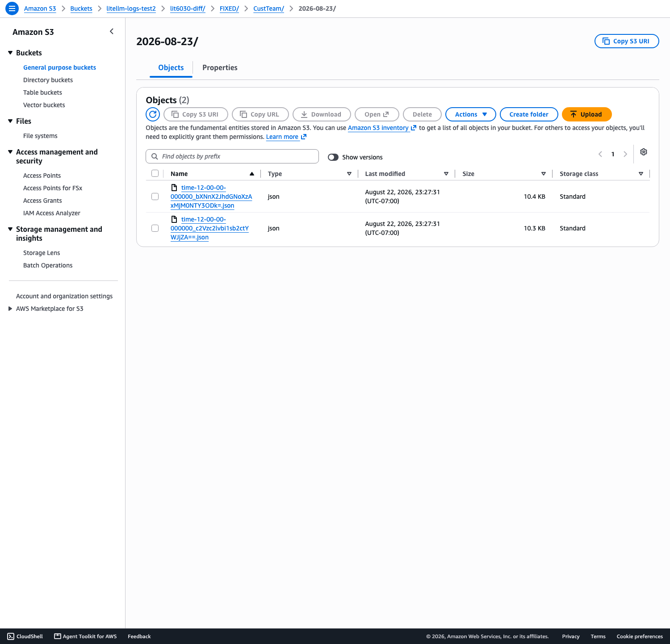
Task: Focus the Find objects by prefix field
Action: (232, 156)
